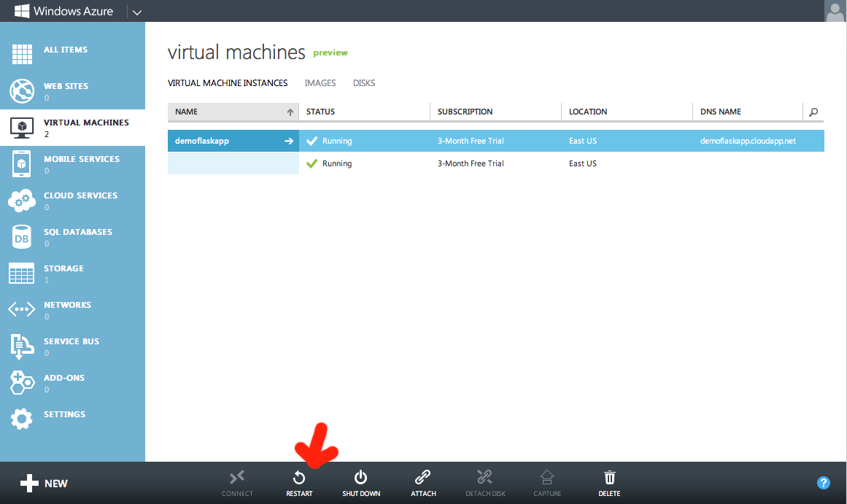Click the virtual machines page heading
847x504 pixels.
click(x=236, y=53)
